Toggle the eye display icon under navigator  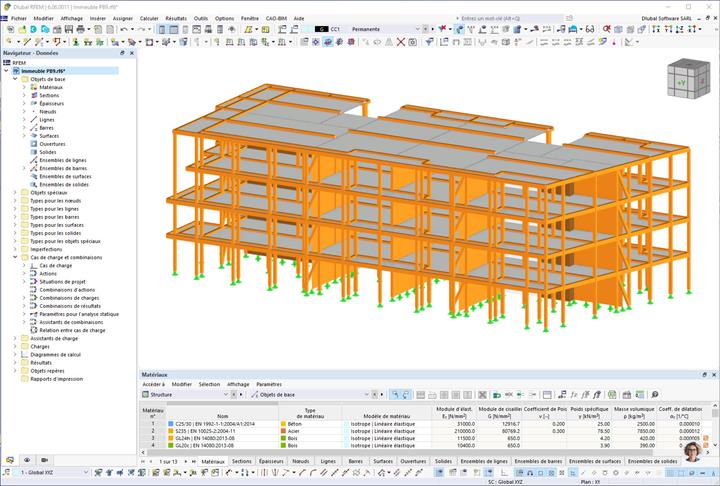27,460
